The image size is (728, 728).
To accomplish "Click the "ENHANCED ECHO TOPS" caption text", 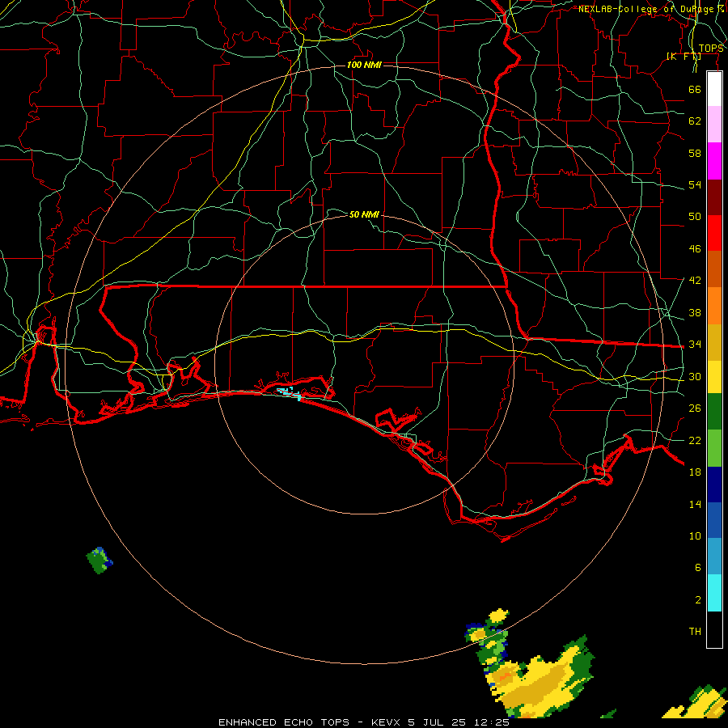I will pos(284,722).
